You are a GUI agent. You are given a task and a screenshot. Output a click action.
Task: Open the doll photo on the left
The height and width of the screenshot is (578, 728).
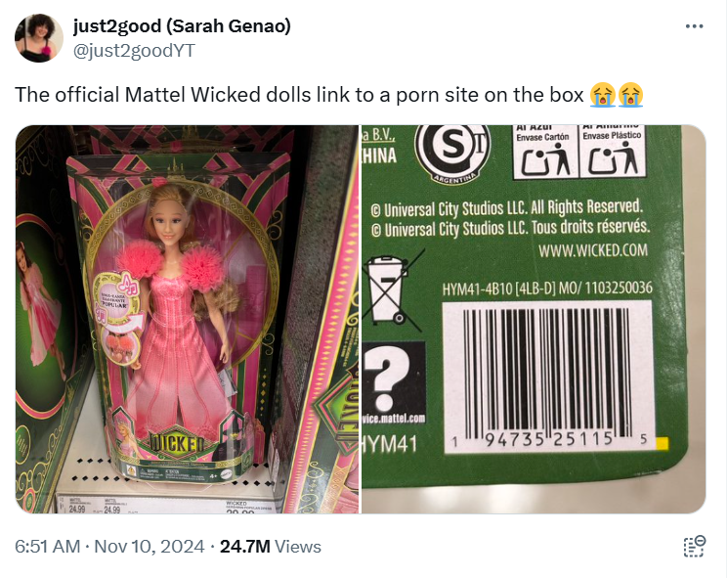point(187,319)
